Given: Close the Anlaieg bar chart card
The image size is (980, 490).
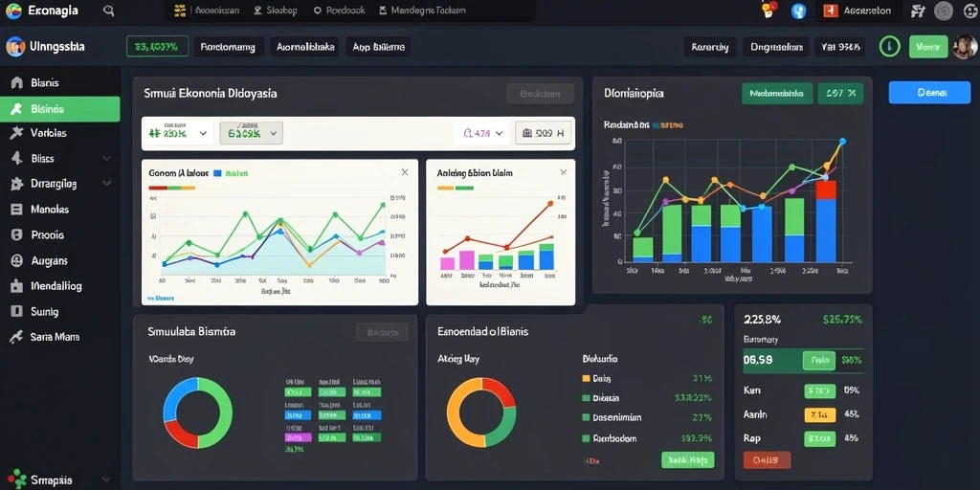Looking at the screenshot, I should [x=563, y=172].
